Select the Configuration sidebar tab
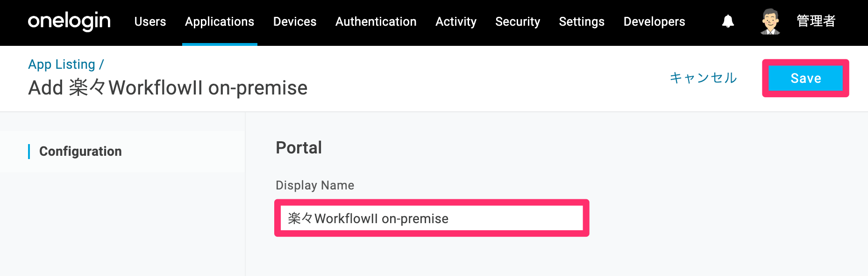868x276 pixels. click(x=80, y=151)
